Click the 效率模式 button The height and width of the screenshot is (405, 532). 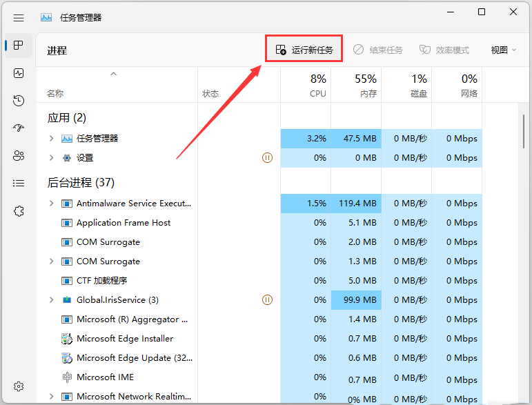(444, 50)
